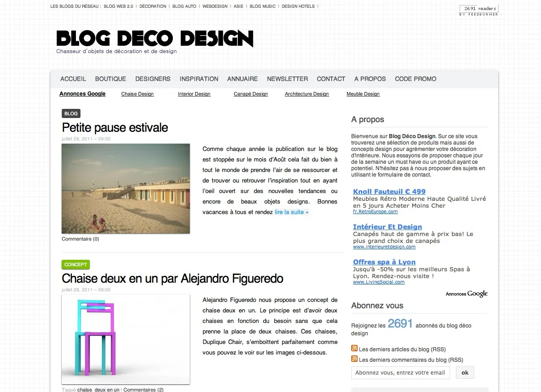Open the CODE PROMO menu item
Viewport: 541px width, 392px height.
click(415, 79)
